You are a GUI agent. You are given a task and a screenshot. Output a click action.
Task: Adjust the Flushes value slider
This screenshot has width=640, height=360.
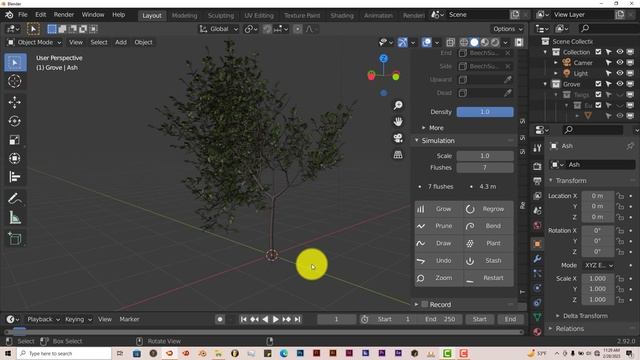click(485, 167)
